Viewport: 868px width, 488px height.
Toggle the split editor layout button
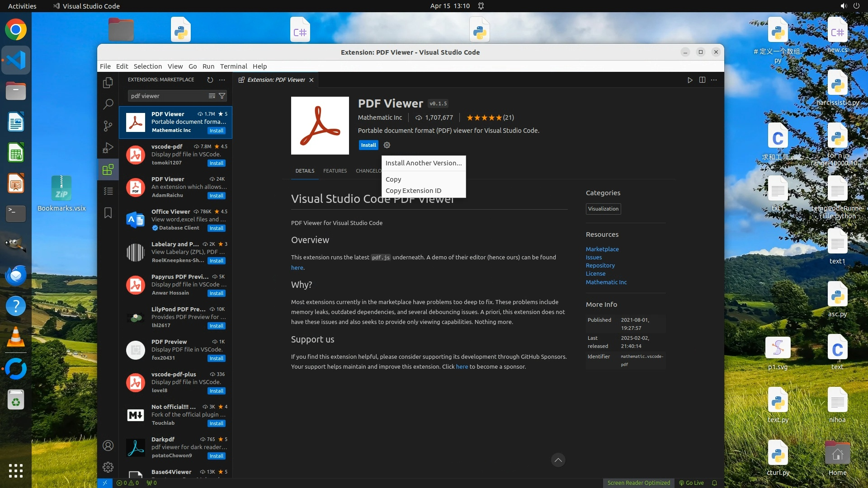[x=702, y=80]
